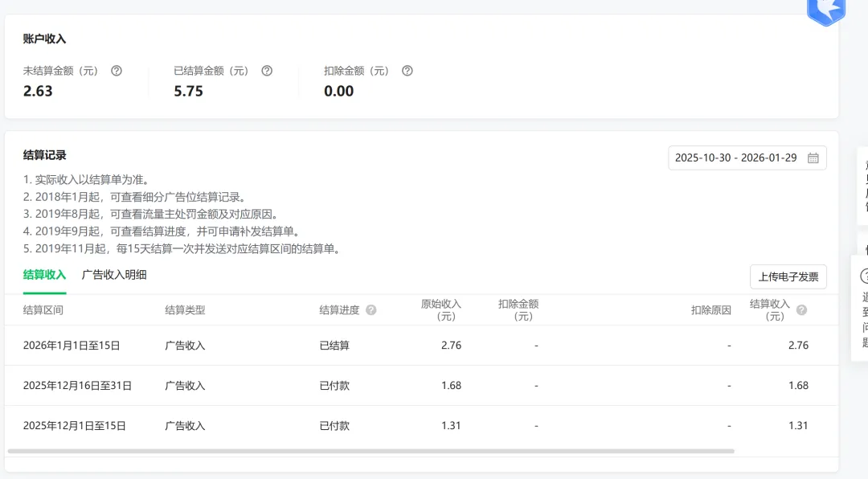
Task: Click the 结算类型 column header
Action: click(x=185, y=310)
